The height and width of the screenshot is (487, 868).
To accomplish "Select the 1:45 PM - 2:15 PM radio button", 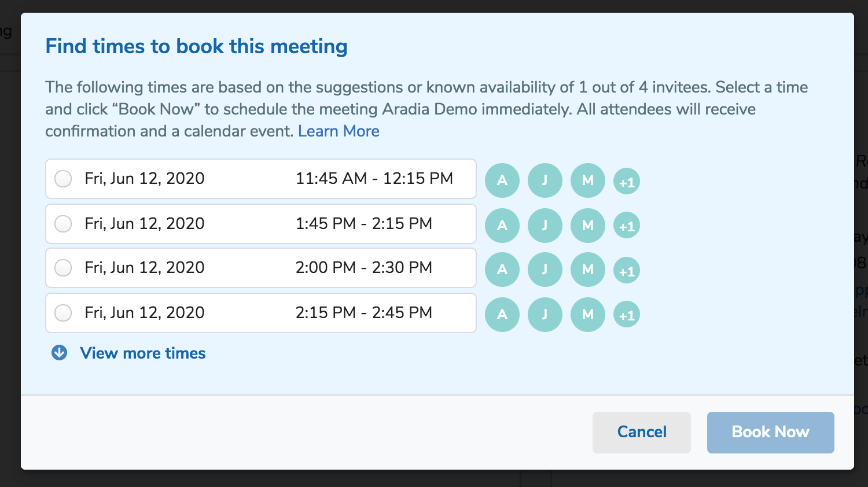I will (x=63, y=224).
